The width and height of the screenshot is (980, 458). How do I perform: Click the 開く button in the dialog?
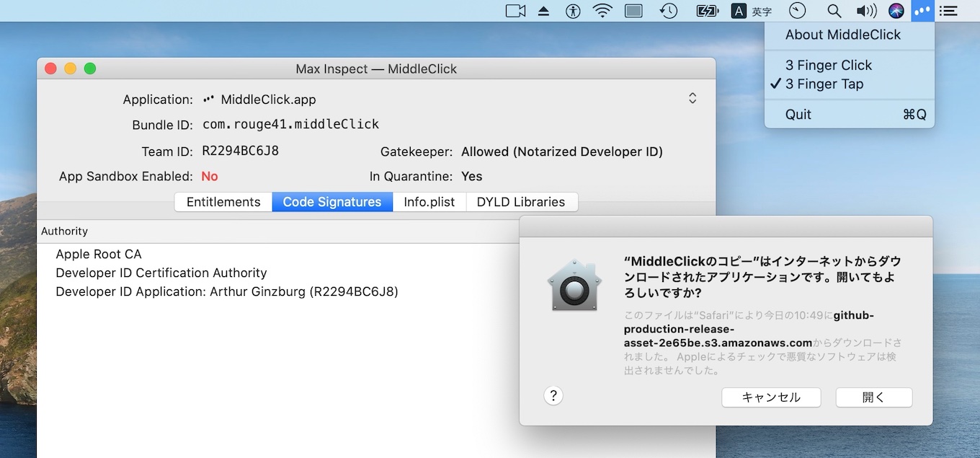point(873,397)
